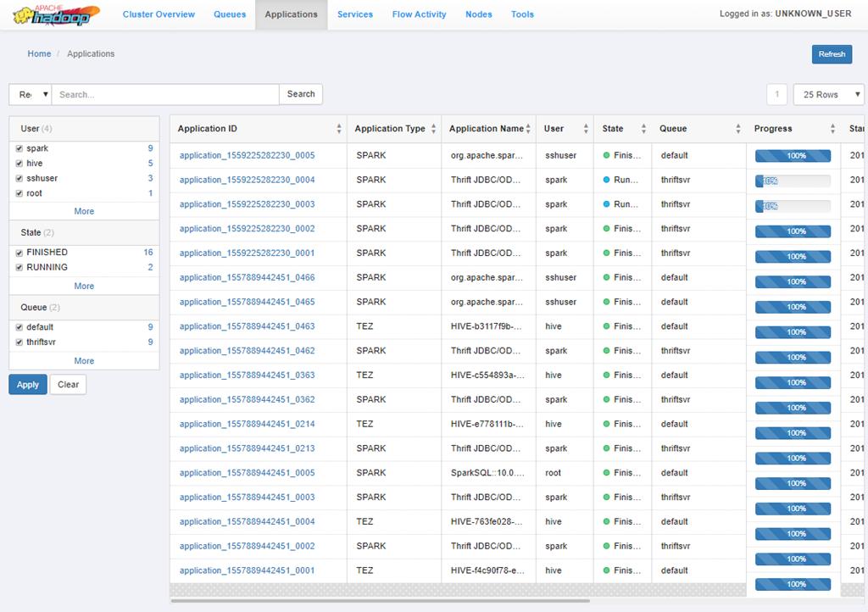
Task: Apply the selected filters
Action: pyautogui.click(x=28, y=385)
